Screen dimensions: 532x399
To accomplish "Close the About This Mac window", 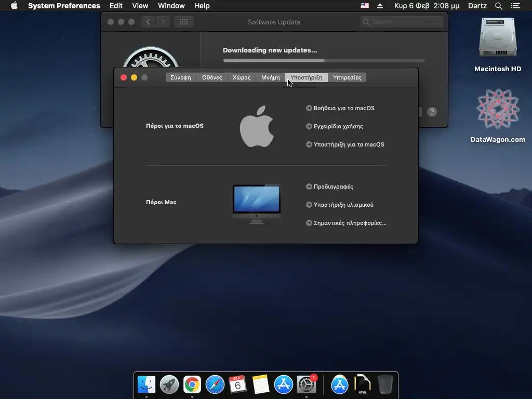I will click(124, 77).
